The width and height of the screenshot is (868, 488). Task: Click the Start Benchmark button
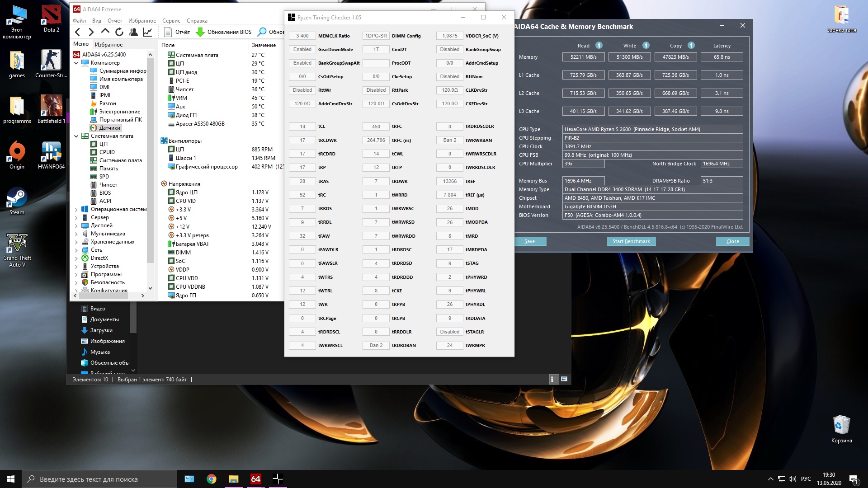point(631,241)
